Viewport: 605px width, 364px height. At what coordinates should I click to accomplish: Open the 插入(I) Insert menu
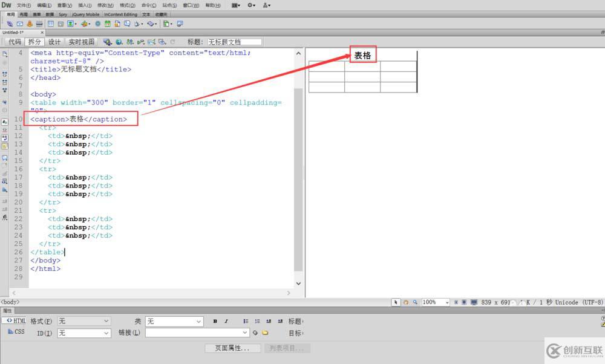click(85, 5)
